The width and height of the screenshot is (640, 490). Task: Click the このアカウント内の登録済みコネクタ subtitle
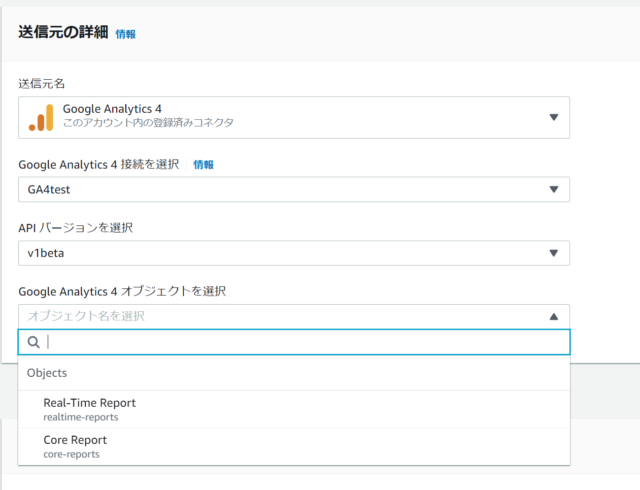coord(148,122)
